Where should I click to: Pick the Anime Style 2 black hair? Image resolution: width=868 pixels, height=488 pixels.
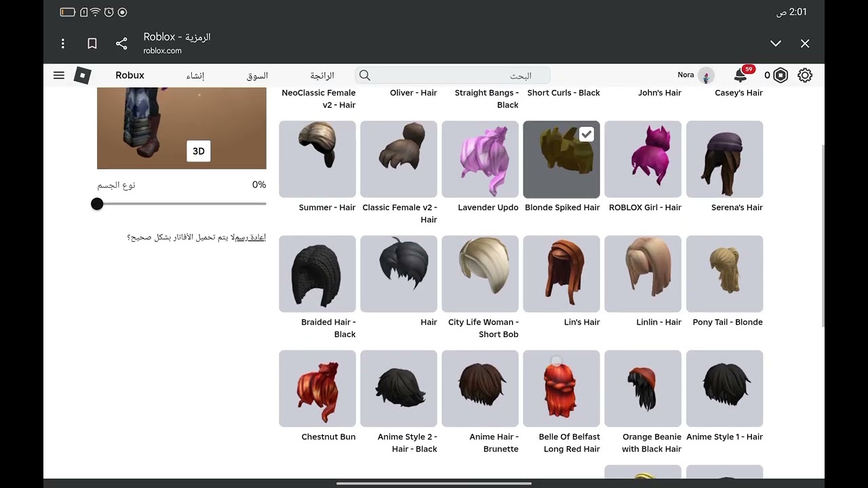coord(399,388)
